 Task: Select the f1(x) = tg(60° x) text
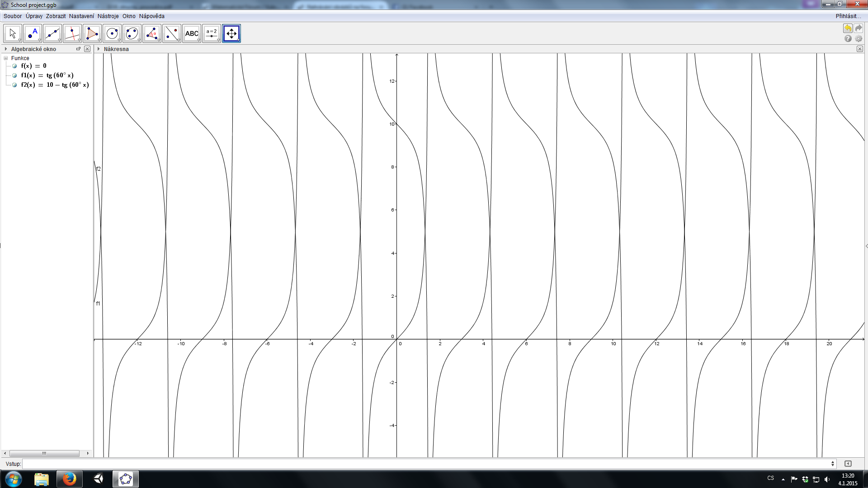(x=47, y=75)
